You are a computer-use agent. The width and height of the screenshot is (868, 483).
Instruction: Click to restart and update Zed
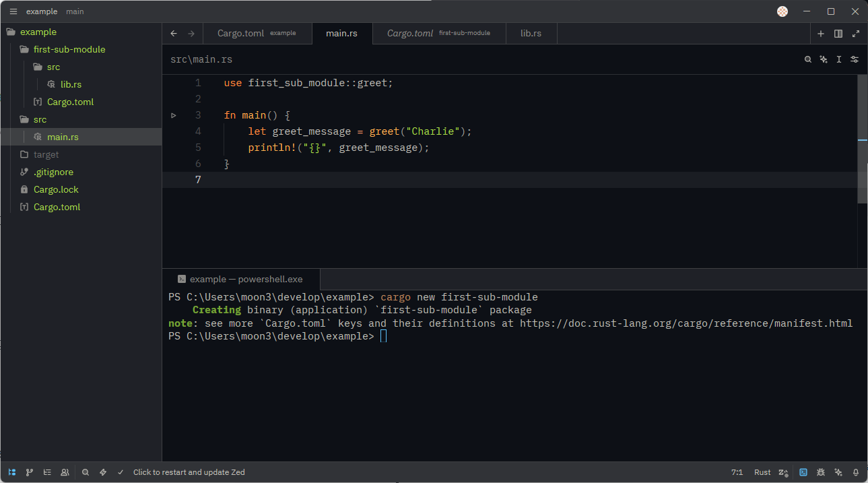[189, 472]
